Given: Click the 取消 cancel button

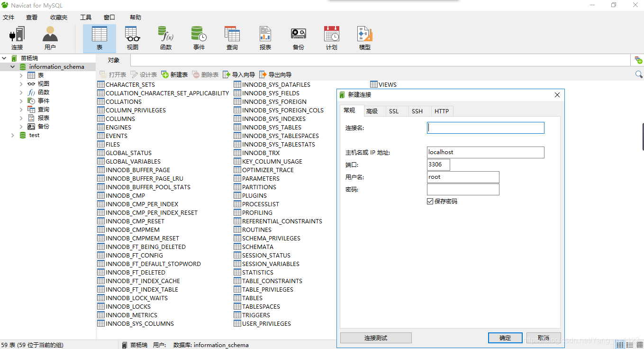Looking at the screenshot, I should tap(543, 338).
